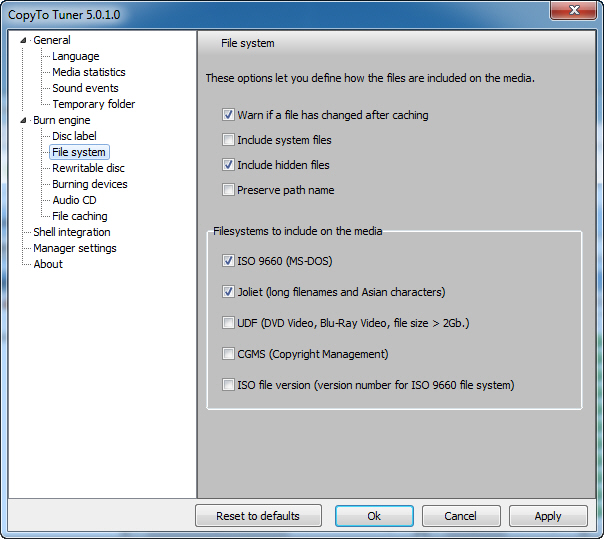Image resolution: width=604 pixels, height=539 pixels.
Task: Toggle Include hidden files option
Action: click(x=229, y=165)
